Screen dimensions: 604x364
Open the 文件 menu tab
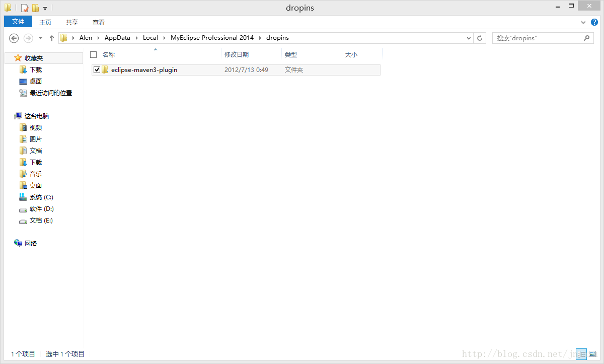click(x=18, y=22)
